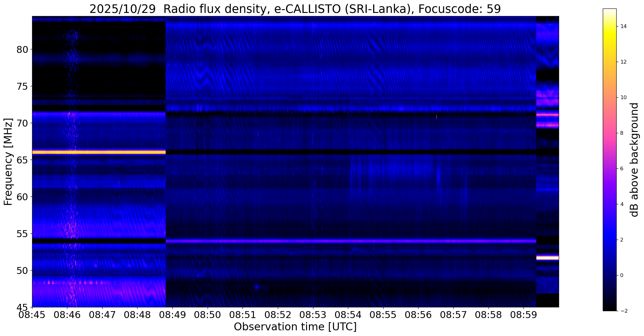Click the 08:56 time tick label
Screen dimensions: 644x336
point(418,314)
